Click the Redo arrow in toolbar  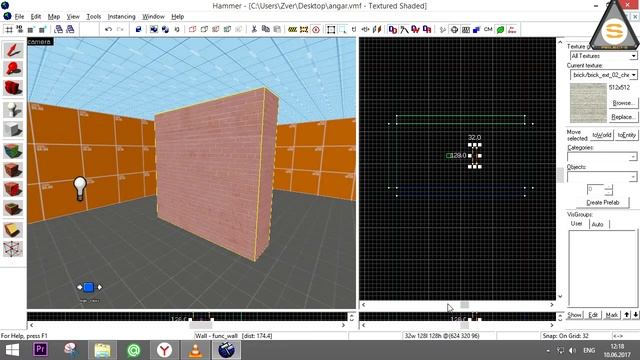coord(120,29)
